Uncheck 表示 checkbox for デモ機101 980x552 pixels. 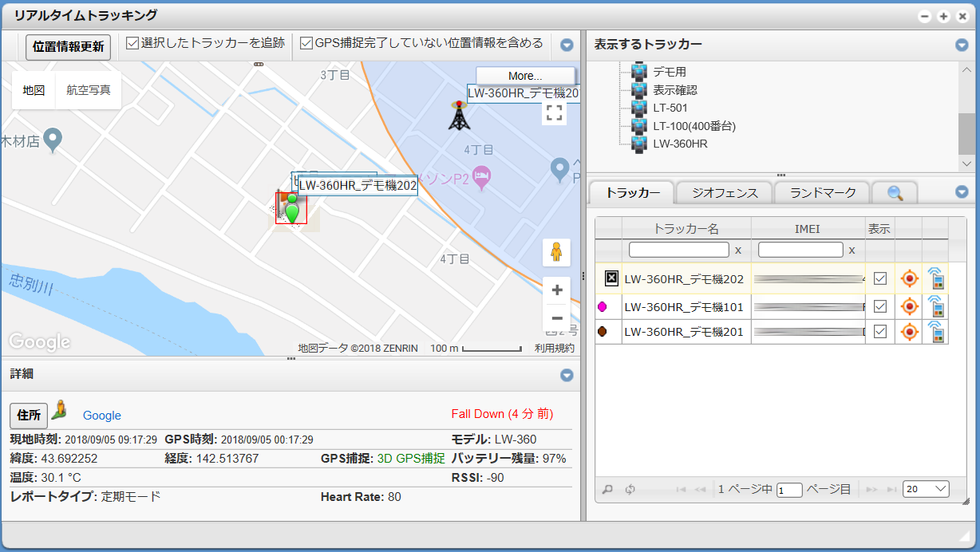click(880, 306)
